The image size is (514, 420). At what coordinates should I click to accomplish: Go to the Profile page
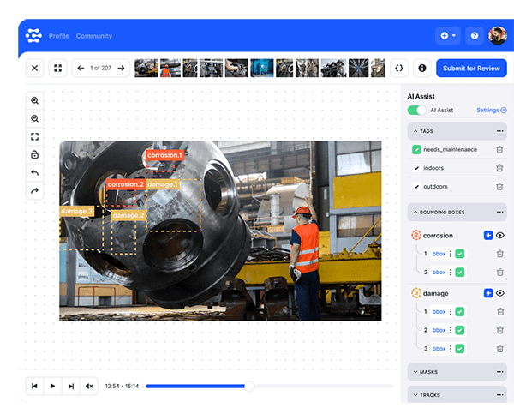pyautogui.click(x=58, y=36)
